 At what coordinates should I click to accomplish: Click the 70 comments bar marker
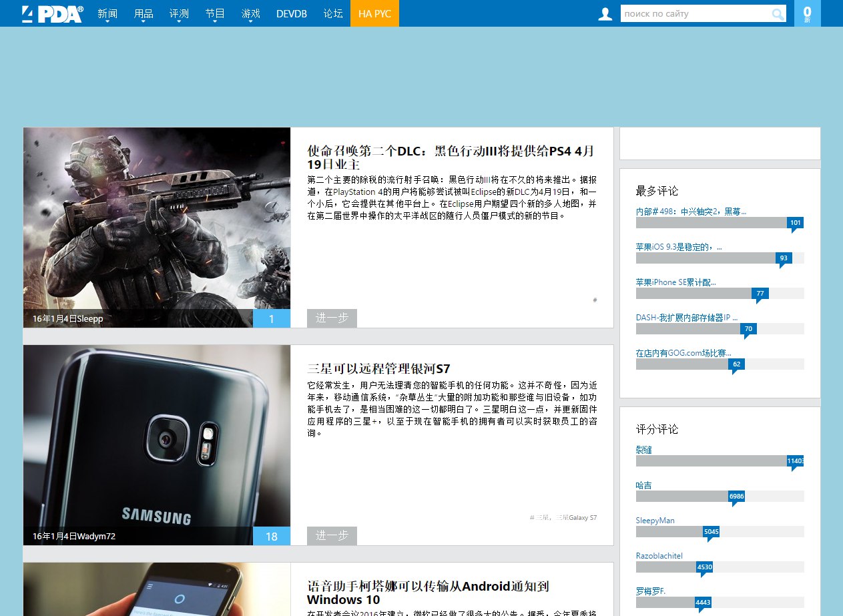pos(748,330)
